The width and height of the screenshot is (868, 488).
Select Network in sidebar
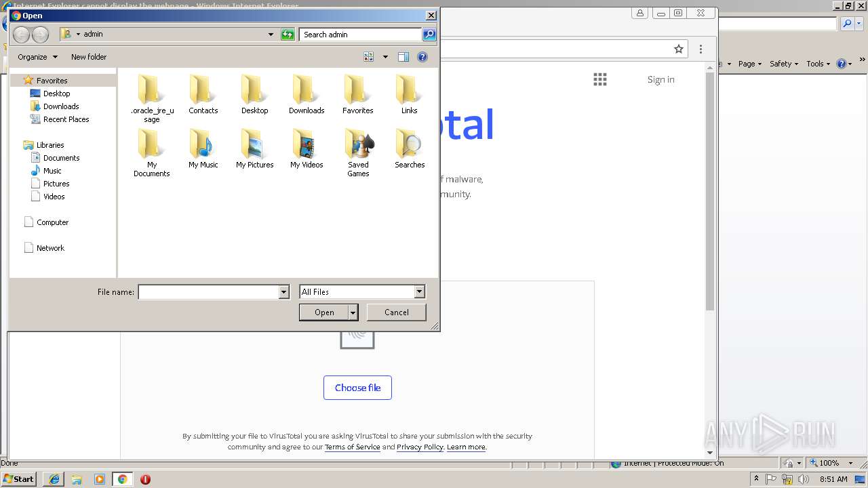point(50,248)
